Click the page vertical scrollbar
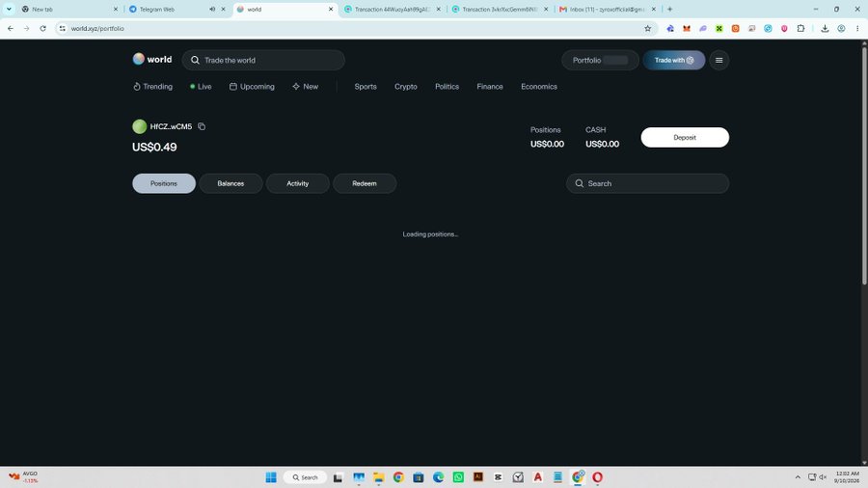This screenshot has height=488, width=868. click(864, 166)
